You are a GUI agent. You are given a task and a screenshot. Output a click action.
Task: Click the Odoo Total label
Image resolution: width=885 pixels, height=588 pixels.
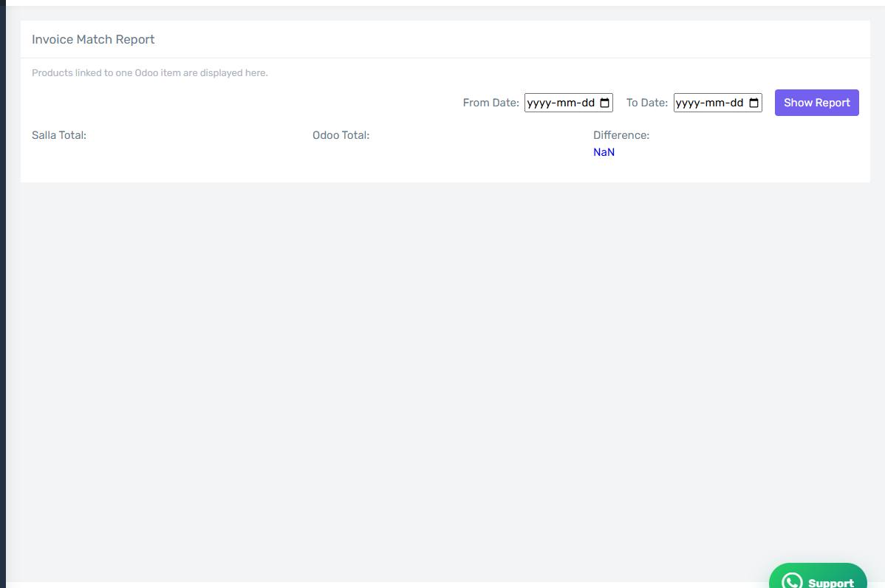tap(341, 135)
